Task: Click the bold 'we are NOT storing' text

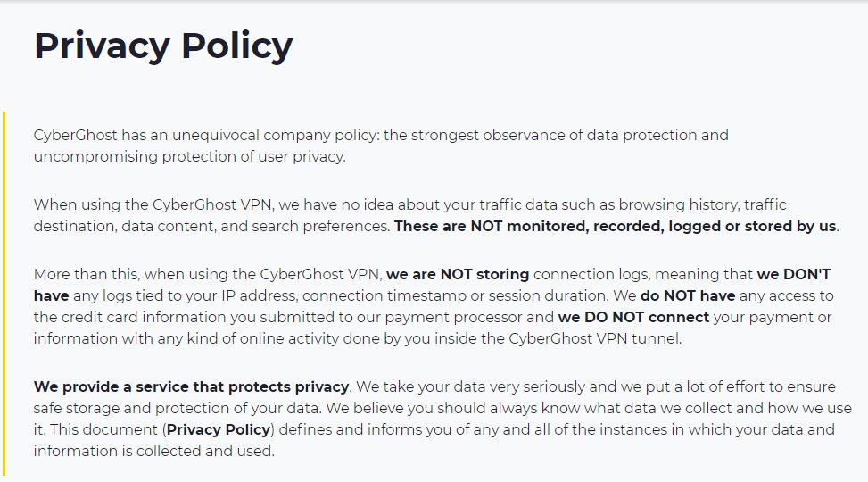Action: [458, 274]
